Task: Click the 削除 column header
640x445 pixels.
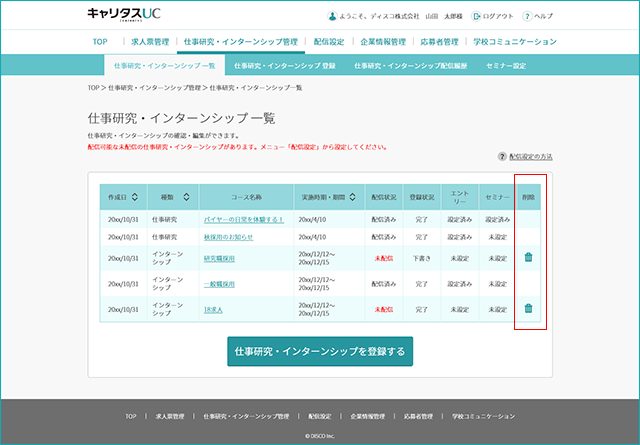Action: [528, 197]
